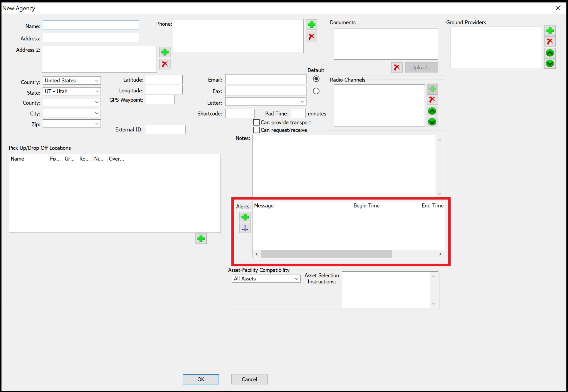
Task: Click Asset Selection Instructions scroll down arrow
Action: pyautogui.click(x=434, y=304)
